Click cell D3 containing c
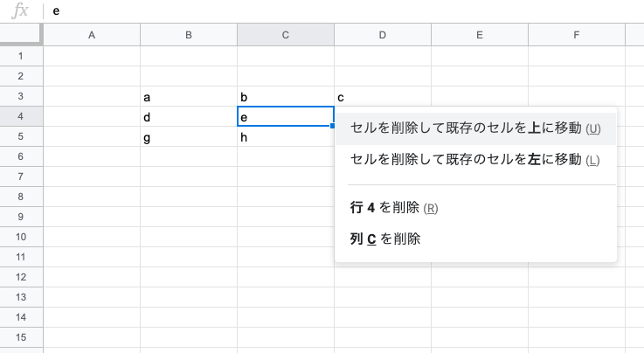Image resolution: width=644 pixels, height=353 pixels. [383, 97]
